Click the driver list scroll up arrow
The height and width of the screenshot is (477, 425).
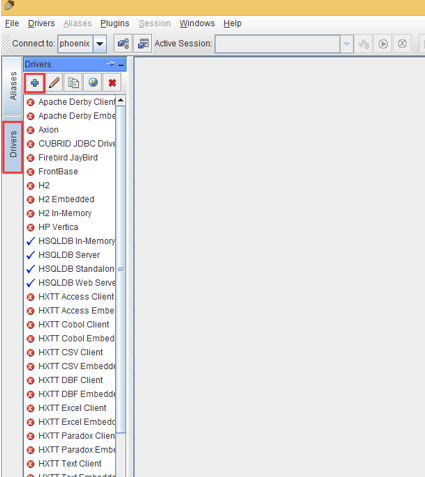(x=121, y=100)
